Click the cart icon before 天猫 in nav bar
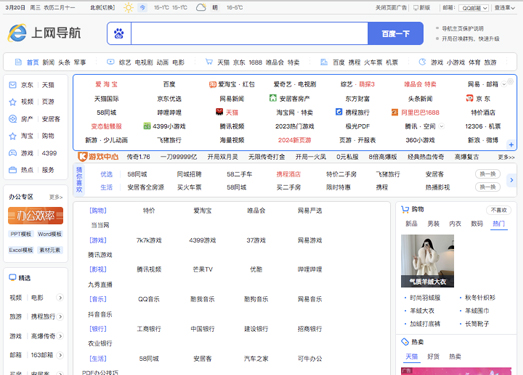The height and width of the screenshot is (375, 523). (x=209, y=62)
